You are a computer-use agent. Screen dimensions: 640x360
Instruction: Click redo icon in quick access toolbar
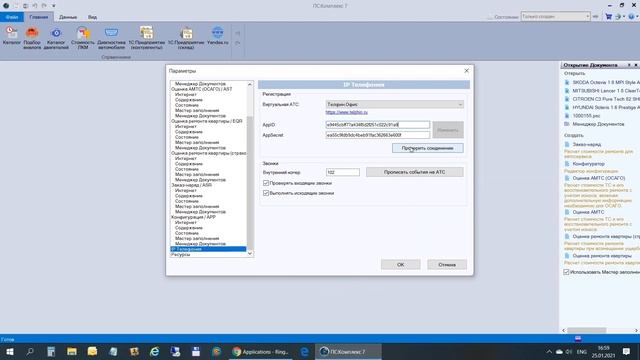44,6
